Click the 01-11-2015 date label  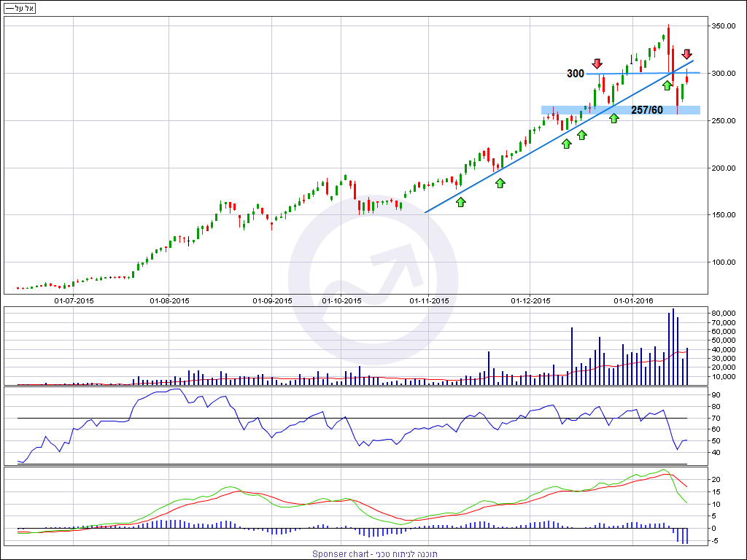pyautogui.click(x=429, y=300)
